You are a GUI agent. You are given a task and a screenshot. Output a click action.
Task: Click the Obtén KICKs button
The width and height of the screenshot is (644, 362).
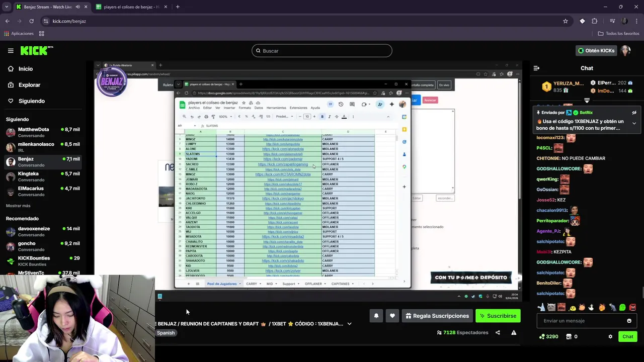pyautogui.click(x=597, y=51)
